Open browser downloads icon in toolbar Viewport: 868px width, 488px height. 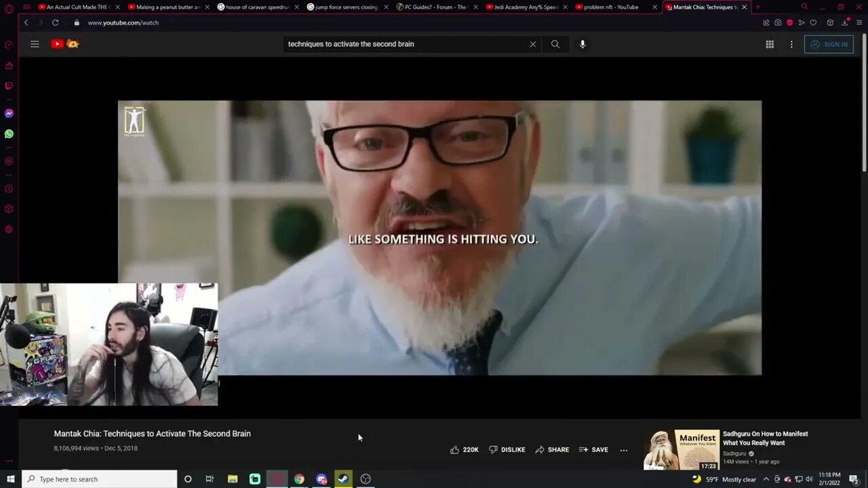[845, 22]
